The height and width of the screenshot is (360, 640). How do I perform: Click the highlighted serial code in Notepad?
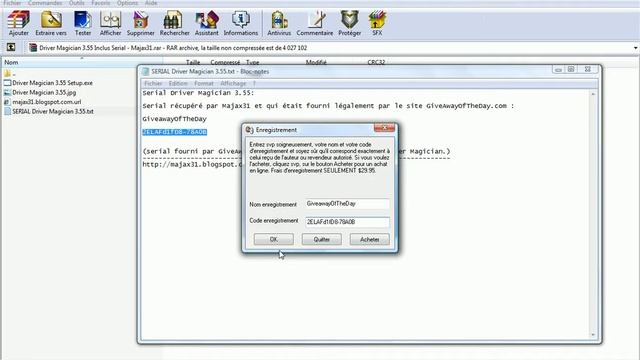point(175,132)
